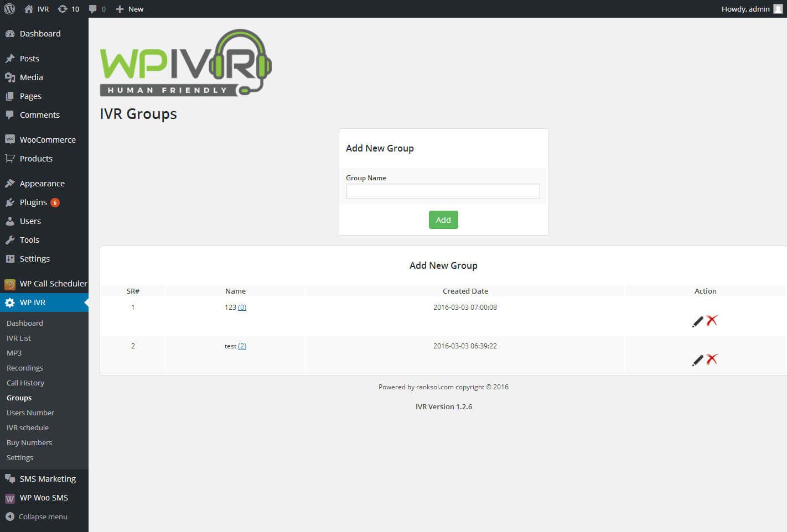Viewport: 787px width, 532px height.
Task: Click the WP IVR gear icon
Action: click(x=10, y=302)
